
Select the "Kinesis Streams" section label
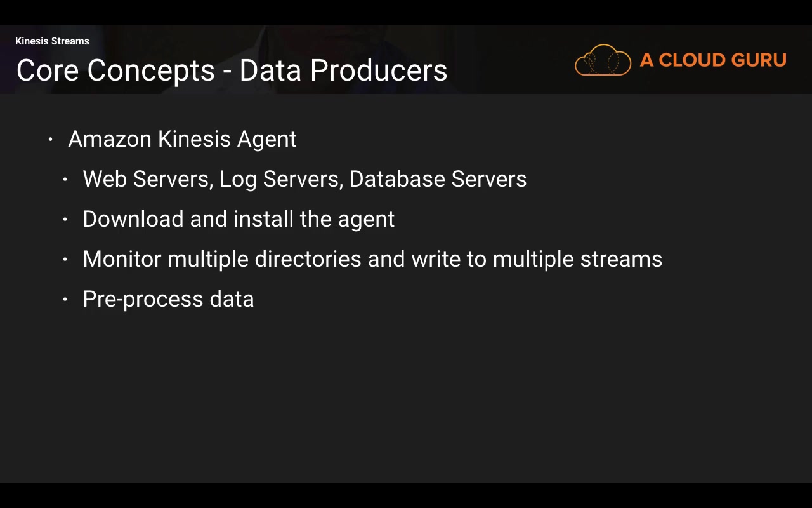tap(52, 41)
